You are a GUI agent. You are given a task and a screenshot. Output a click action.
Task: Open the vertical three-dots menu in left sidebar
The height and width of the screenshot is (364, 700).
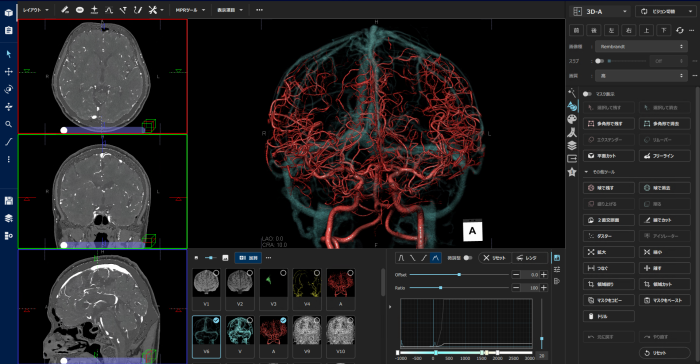8,159
